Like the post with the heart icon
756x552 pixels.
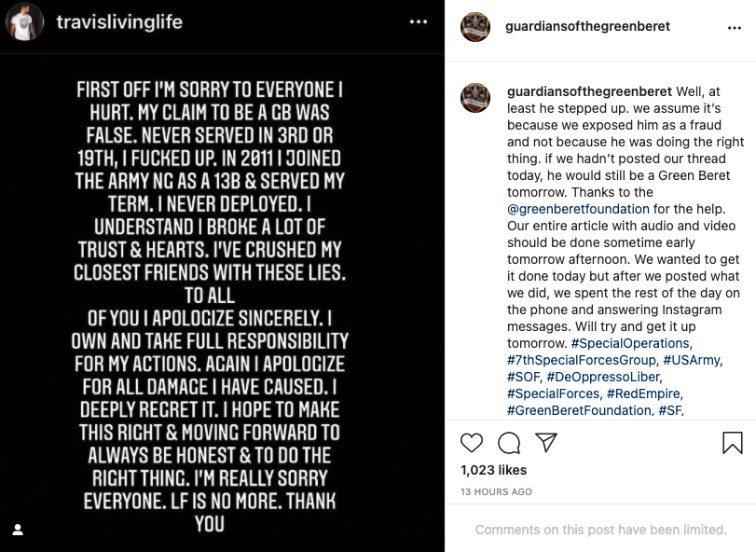point(472,443)
